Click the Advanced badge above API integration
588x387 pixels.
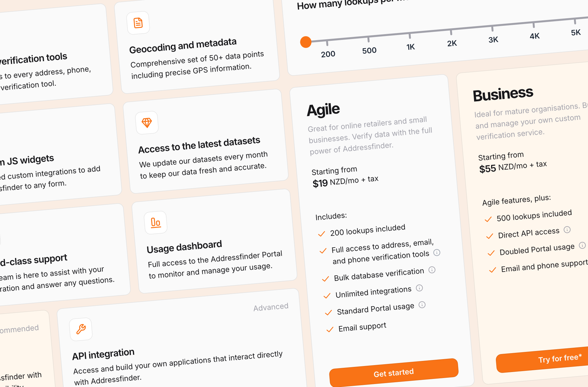[271, 307]
